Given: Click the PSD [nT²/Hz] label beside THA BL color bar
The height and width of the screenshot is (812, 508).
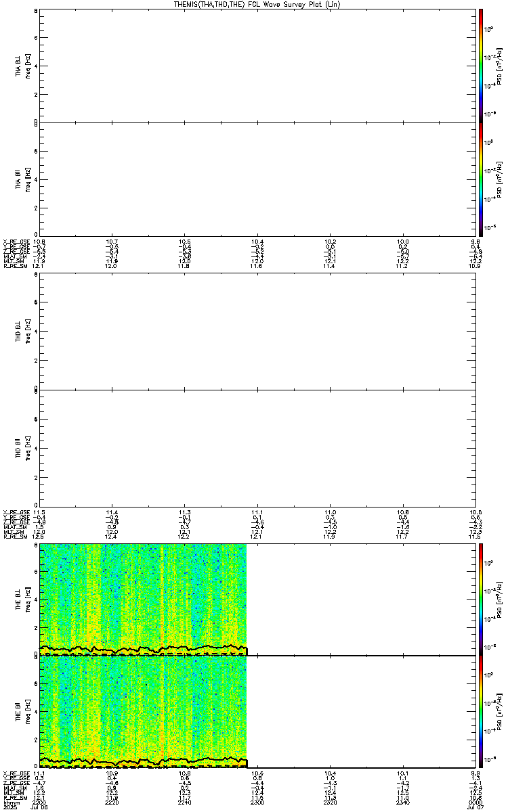Looking at the screenshot, I should pyautogui.click(x=499, y=66).
